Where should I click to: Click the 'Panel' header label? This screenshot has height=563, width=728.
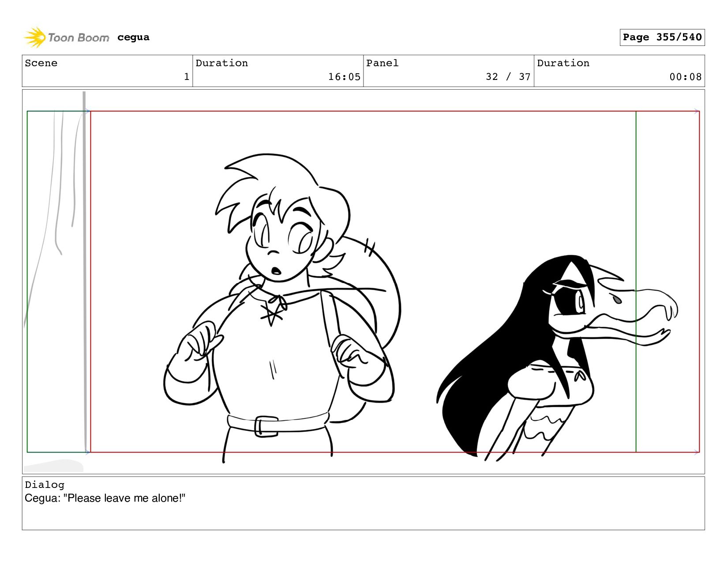click(382, 63)
